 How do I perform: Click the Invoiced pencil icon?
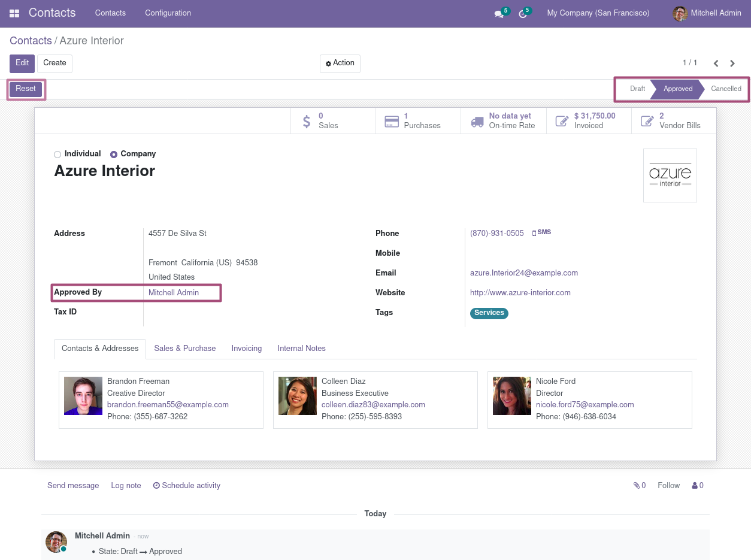(x=562, y=121)
